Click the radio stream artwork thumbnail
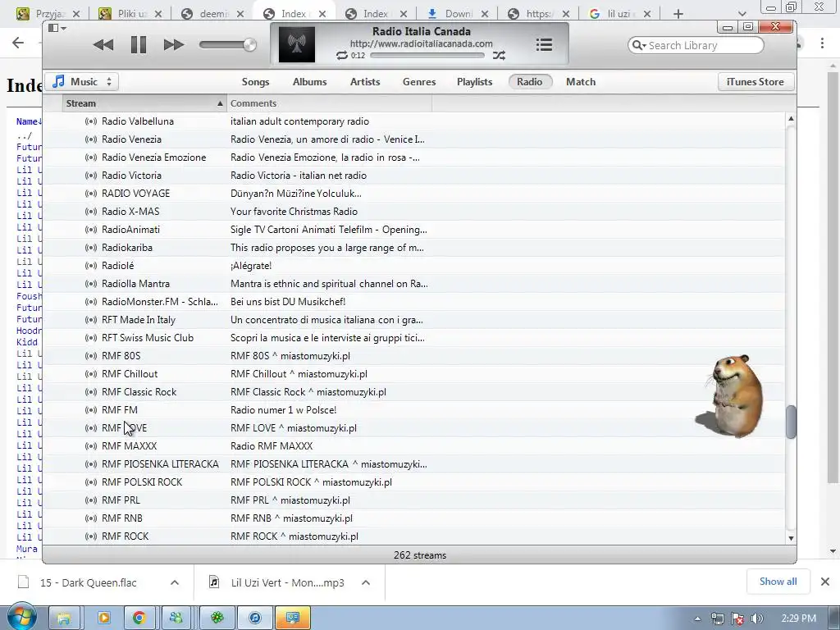This screenshot has height=630, width=840. coord(297,44)
